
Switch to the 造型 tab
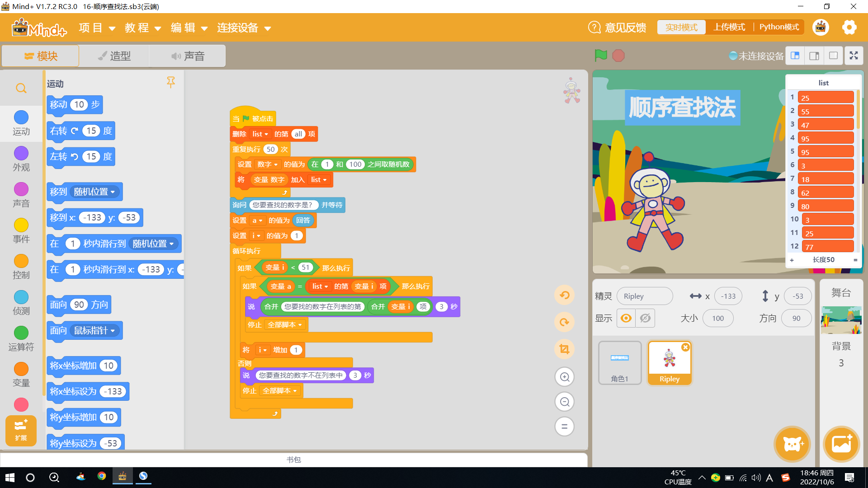pyautogui.click(x=114, y=56)
